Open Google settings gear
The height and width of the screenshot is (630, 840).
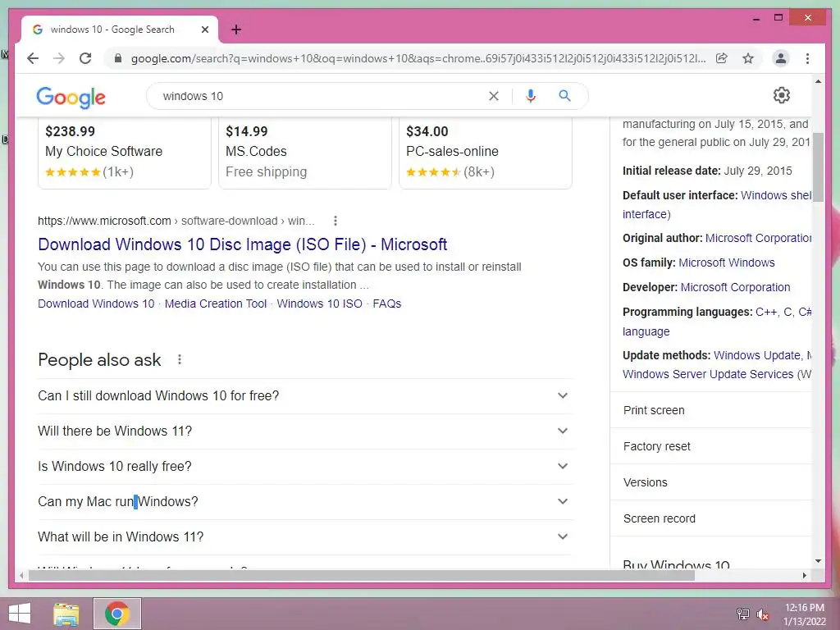coord(782,95)
